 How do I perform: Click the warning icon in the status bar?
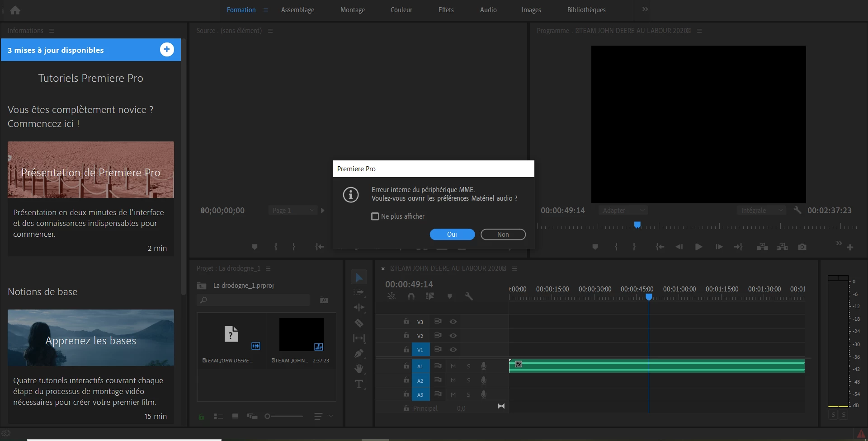[861, 434]
